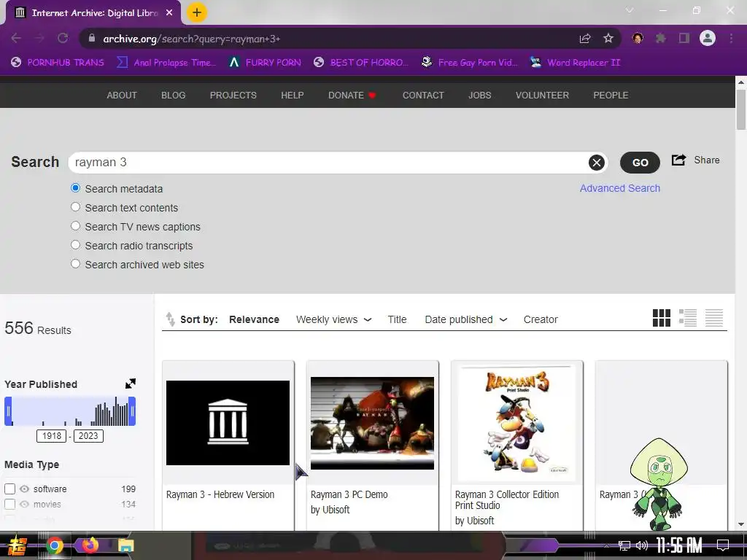The width and height of the screenshot is (747, 560).
Task: Open Firefox from the taskbar
Action: click(x=90, y=545)
